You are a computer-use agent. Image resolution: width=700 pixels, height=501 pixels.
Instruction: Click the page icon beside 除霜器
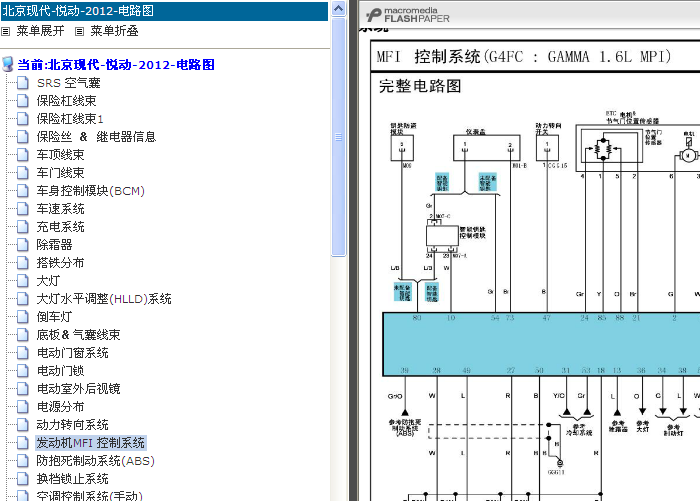(23, 244)
